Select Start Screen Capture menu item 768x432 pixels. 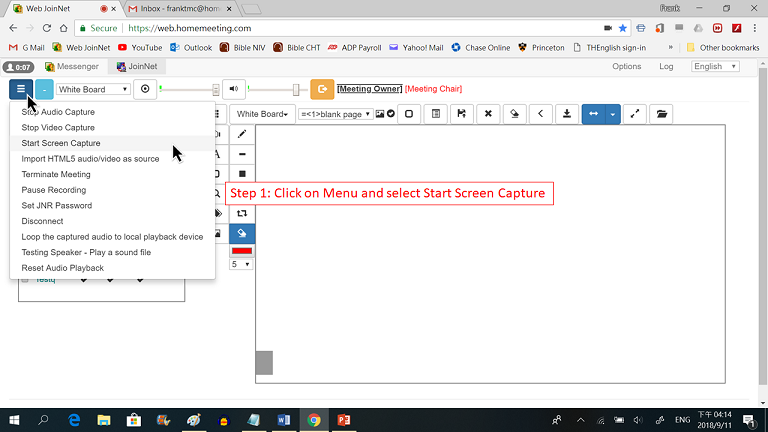[61, 143]
